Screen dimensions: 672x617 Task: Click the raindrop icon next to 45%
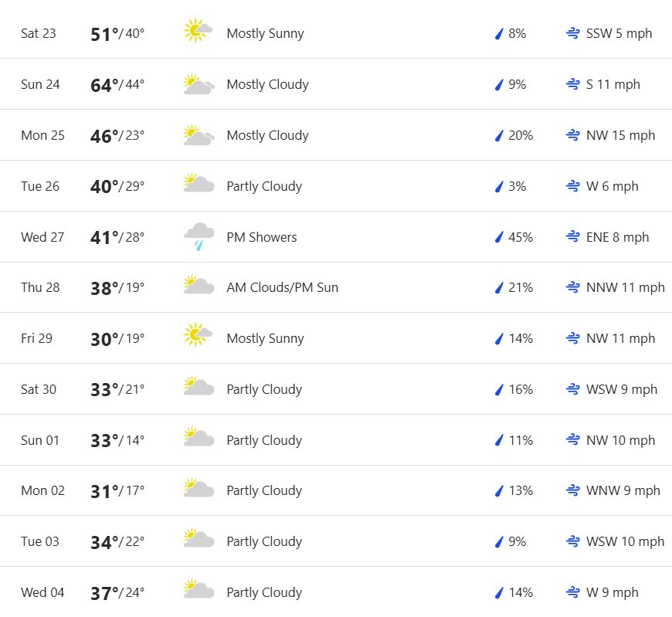[x=499, y=237]
